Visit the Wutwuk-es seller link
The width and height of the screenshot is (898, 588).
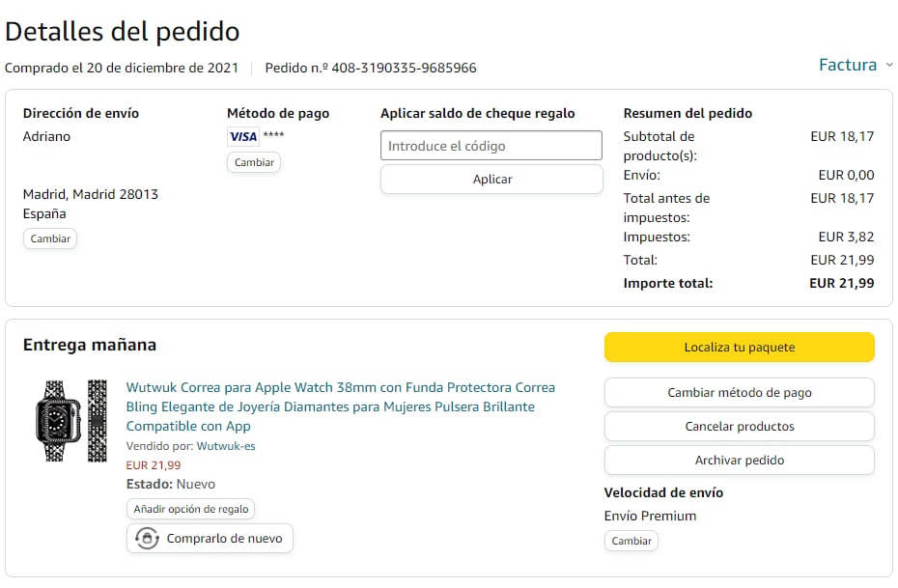(226, 446)
